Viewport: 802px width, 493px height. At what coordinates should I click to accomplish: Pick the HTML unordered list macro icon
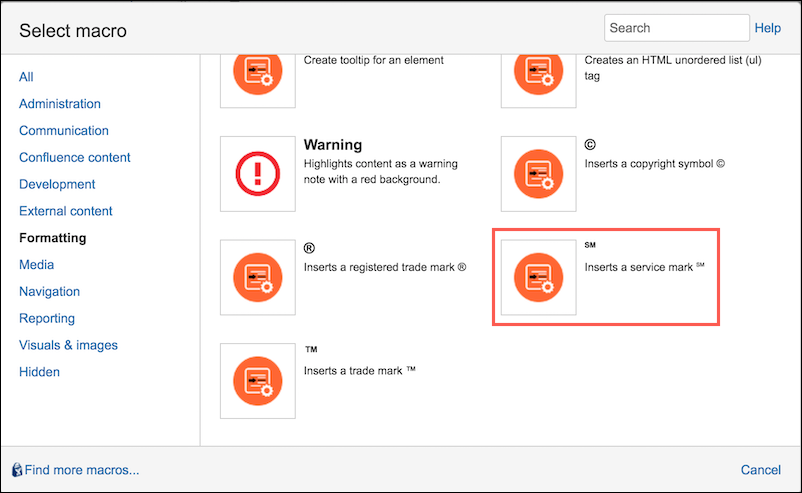click(539, 80)
